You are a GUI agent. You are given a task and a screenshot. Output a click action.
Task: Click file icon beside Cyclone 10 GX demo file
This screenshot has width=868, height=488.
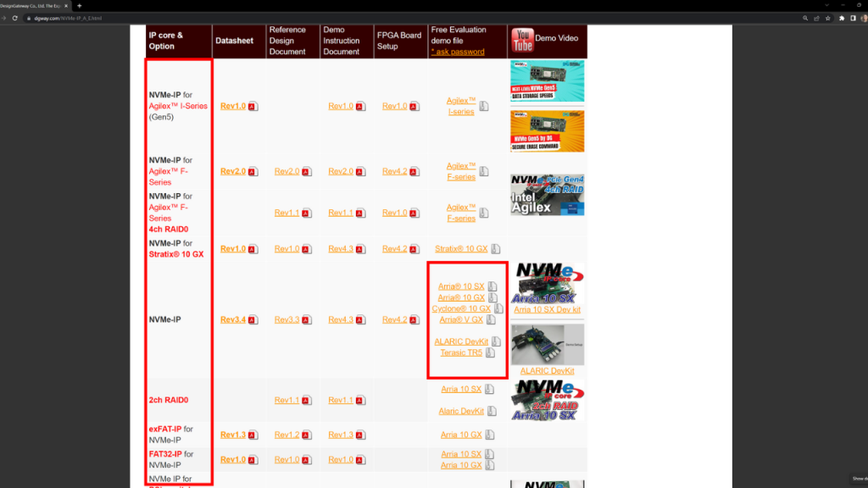[498, 308]
